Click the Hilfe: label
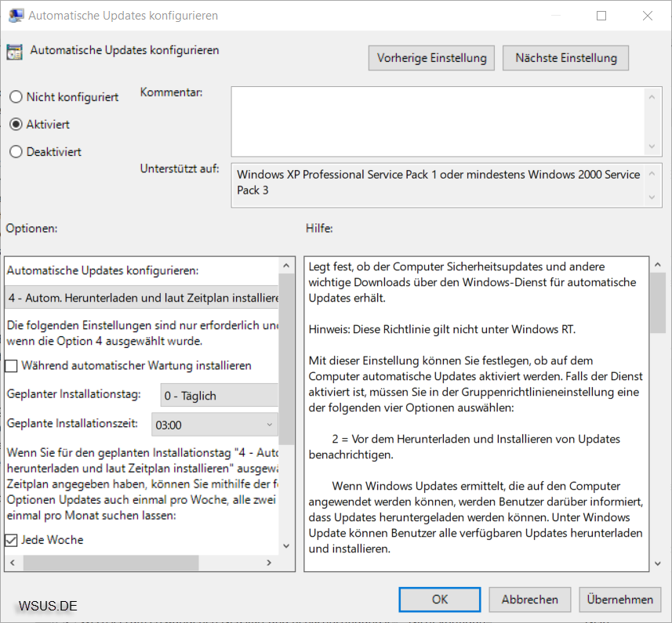 coord(319,228)
